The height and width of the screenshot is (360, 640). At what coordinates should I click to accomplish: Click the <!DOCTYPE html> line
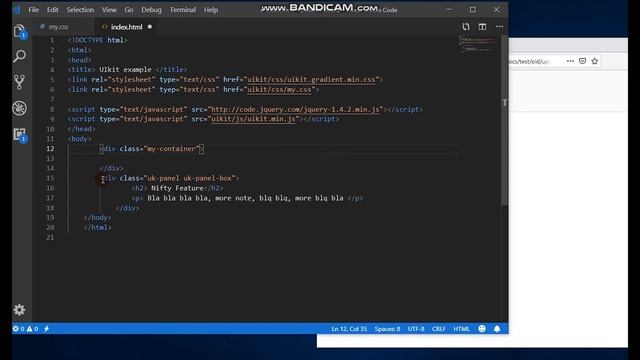(x=97, y=40)
